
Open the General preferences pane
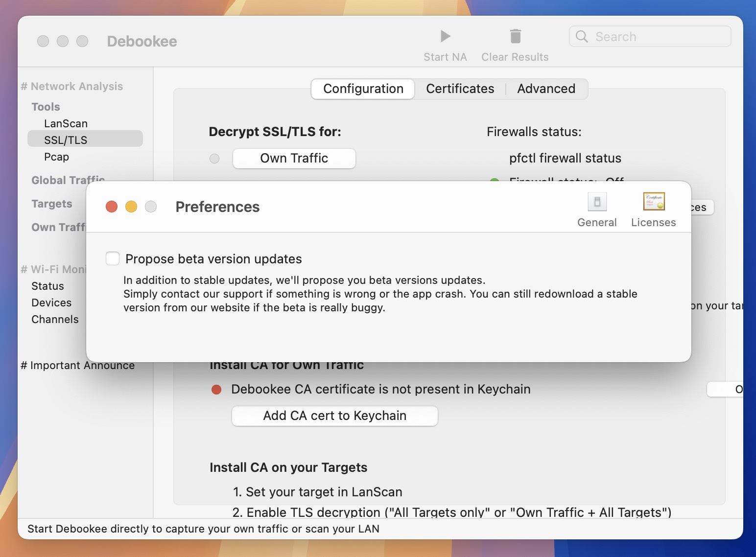coord(597,210)
